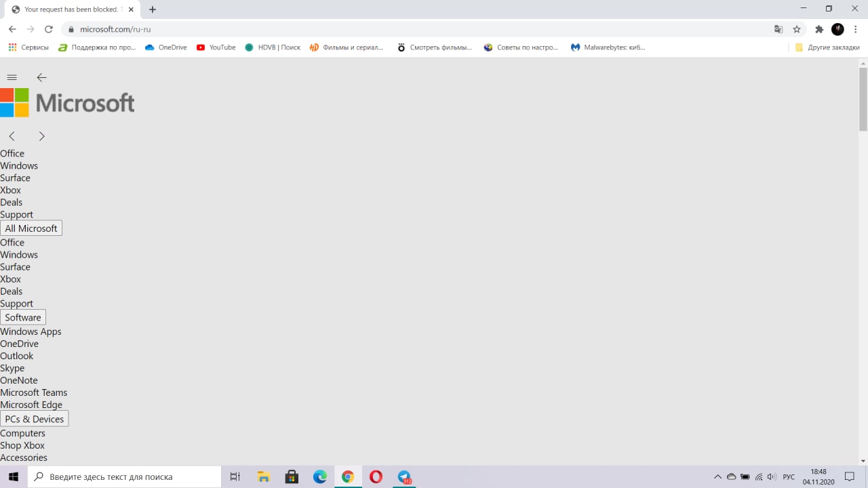Open the hamburger menu on the Microsoft page

(x=12, y=77)
